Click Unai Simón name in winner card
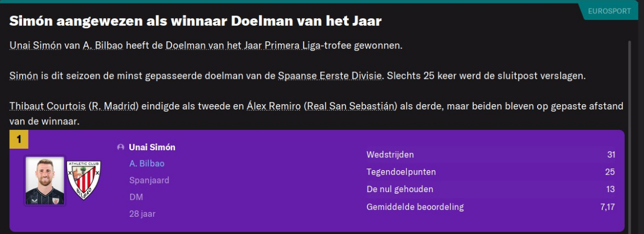 pyautogui.click(x=152, y=147)
